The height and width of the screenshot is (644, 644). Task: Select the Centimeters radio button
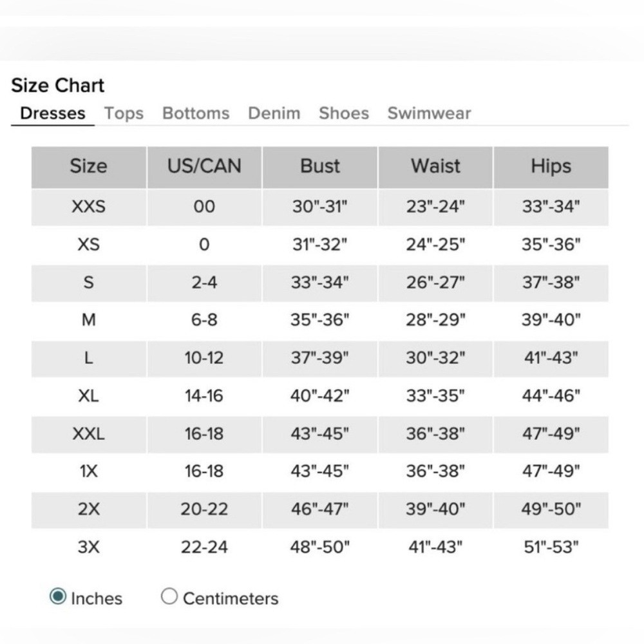pyautogui.click(x=169, y=596)
